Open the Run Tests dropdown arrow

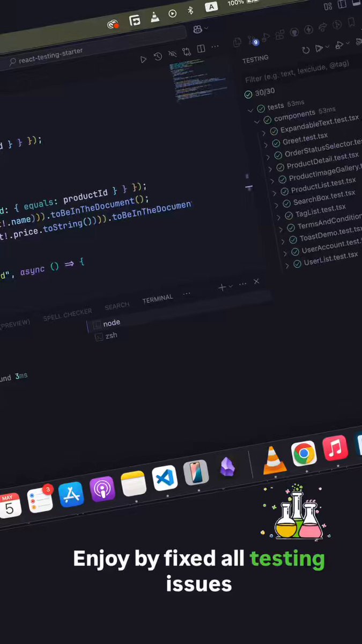coord(328,47)
